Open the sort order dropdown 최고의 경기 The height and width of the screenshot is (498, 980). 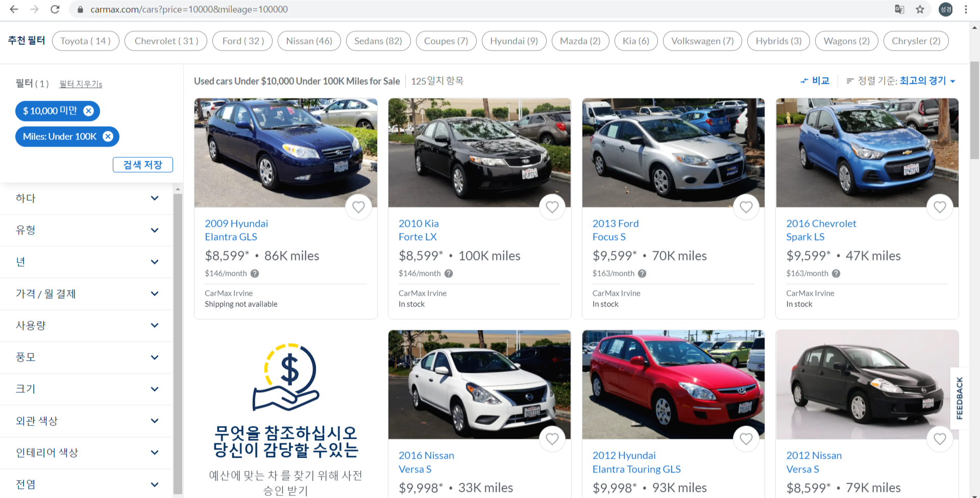[x=927, y=81]
